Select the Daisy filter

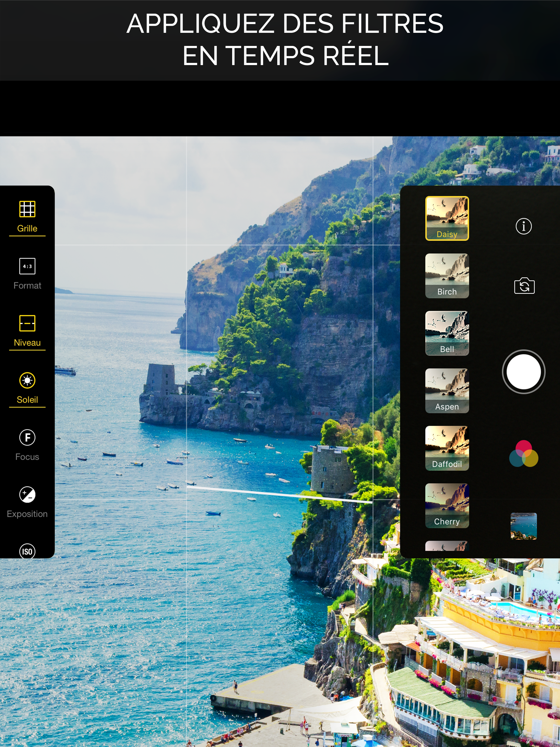pyautogui.click(x=447, y=218)
